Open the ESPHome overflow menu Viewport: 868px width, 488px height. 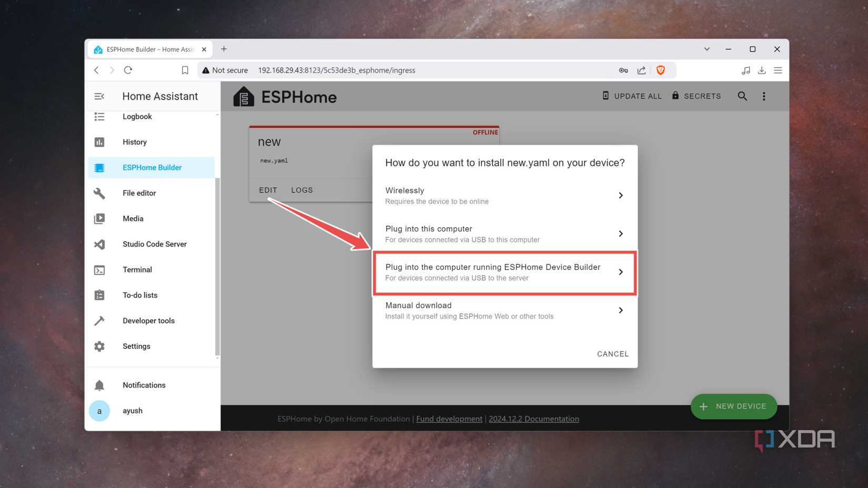click(x=764, y=96)
